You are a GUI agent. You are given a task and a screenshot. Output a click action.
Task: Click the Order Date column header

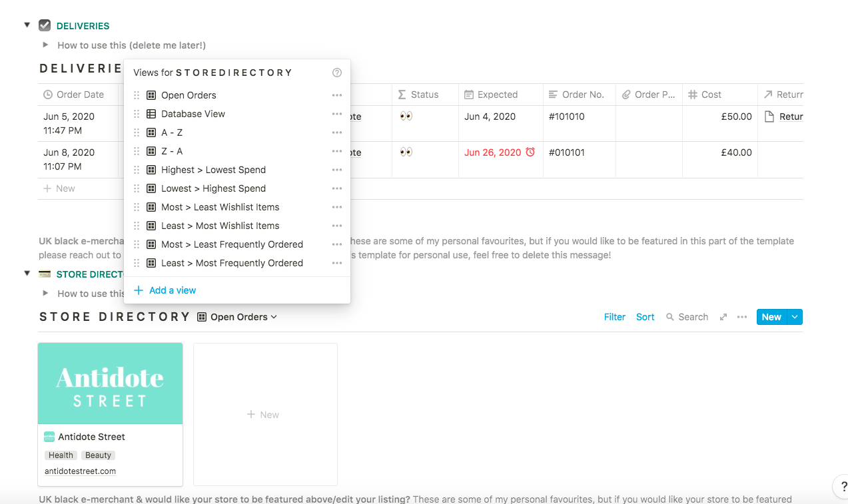click(73, 95)
